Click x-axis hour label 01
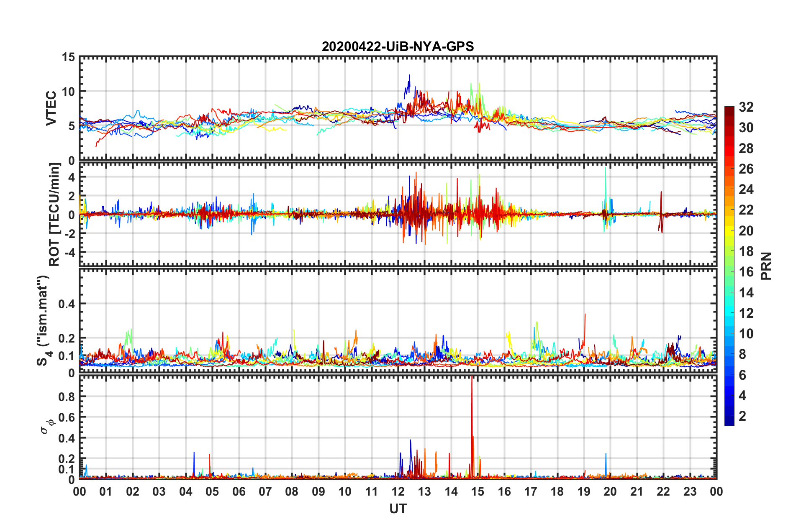 tap(106, 491)
